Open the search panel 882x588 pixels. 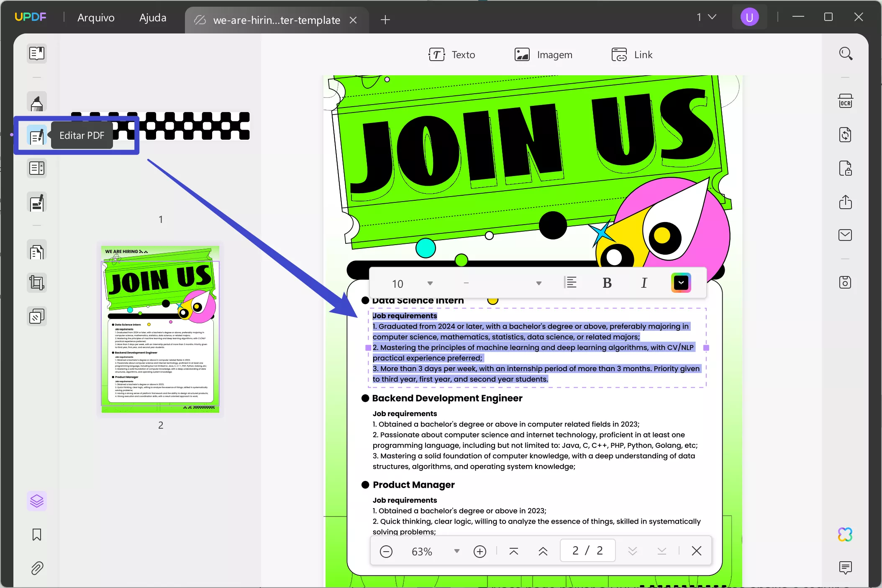pos(846,54)
